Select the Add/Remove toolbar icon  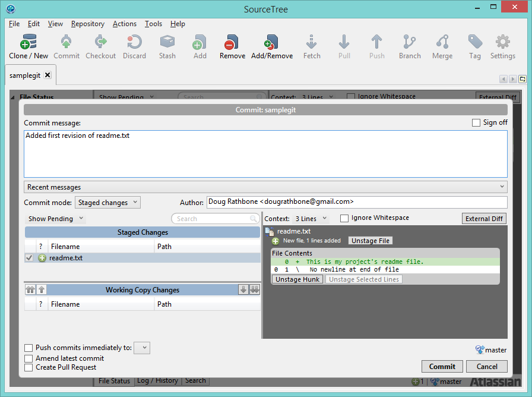272,46
